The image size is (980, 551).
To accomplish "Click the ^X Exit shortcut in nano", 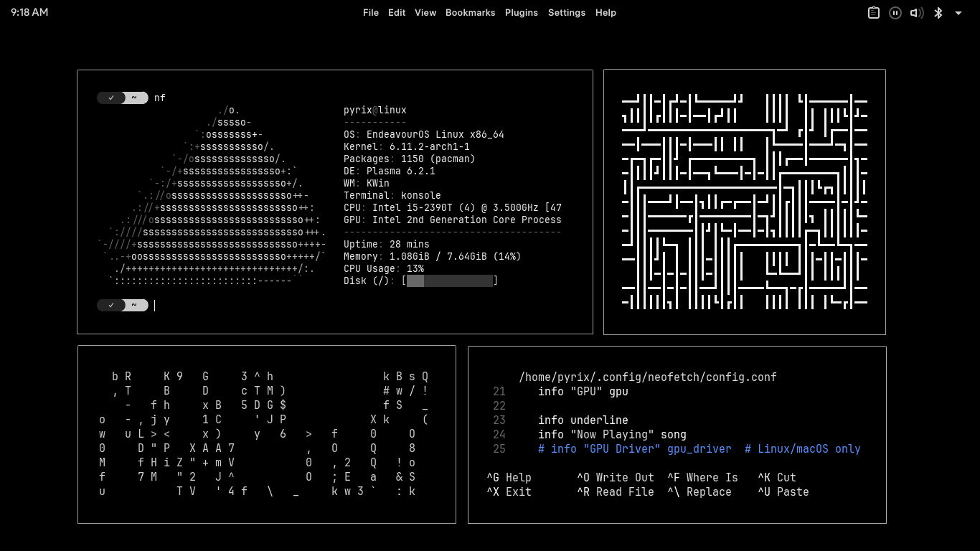I will pos(509,492).
